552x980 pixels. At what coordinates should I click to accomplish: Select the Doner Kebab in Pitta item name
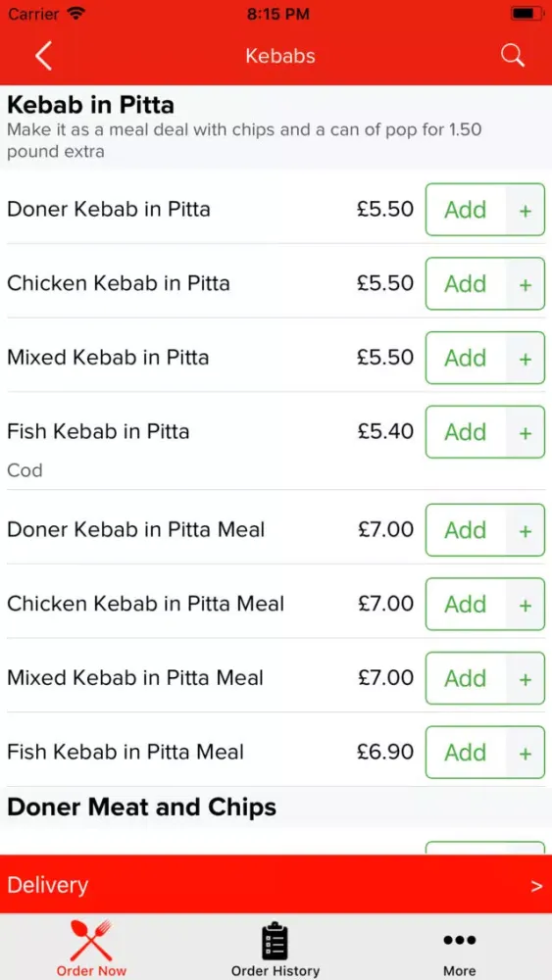point(109,209)
